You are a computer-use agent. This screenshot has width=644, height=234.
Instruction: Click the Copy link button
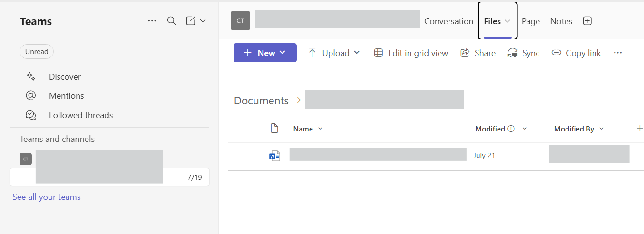point(576,53)
